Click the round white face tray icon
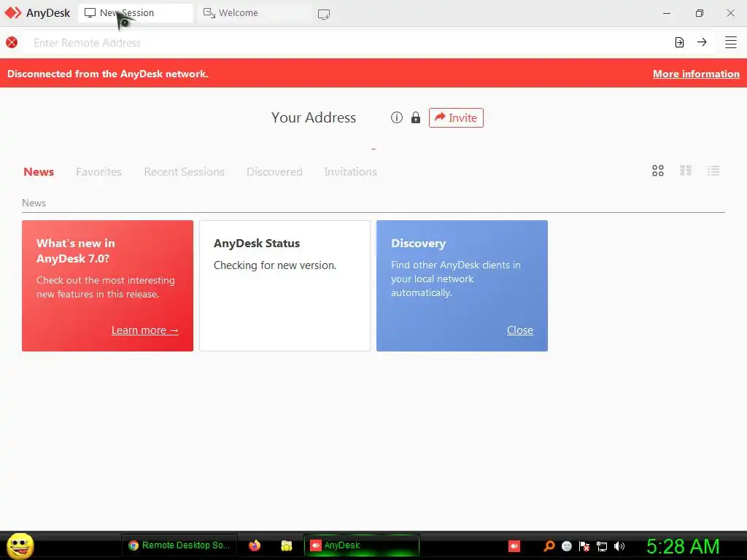The image size is (747, 560). [x=566, y=546]
